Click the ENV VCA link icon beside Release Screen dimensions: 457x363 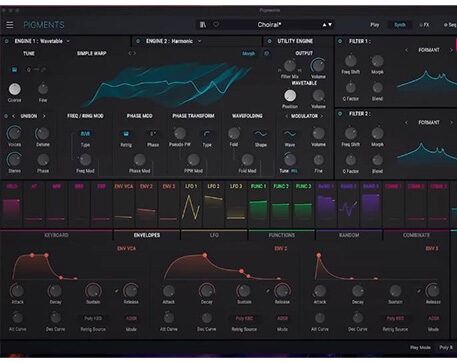pyautogui.click(x=116, y=291)
